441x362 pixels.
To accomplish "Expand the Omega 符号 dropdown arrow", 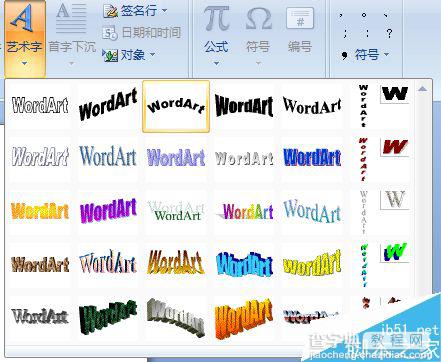I will pyautogui.click(x=258, y=63).
